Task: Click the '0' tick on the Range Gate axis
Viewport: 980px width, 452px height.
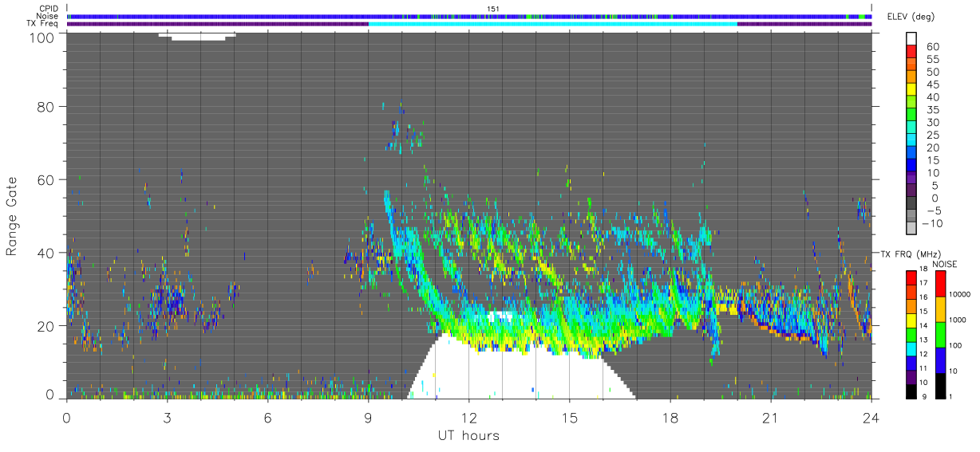Action: tap(49, 395)
